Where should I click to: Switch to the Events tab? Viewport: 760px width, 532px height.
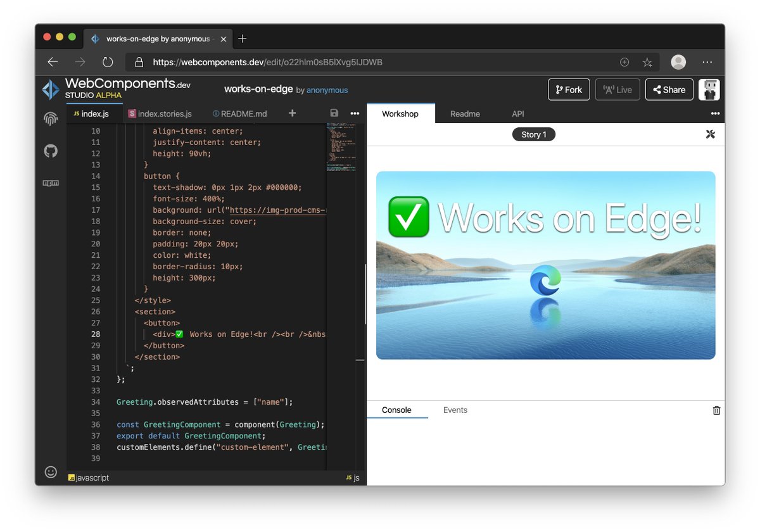click(x=455, y=410)
